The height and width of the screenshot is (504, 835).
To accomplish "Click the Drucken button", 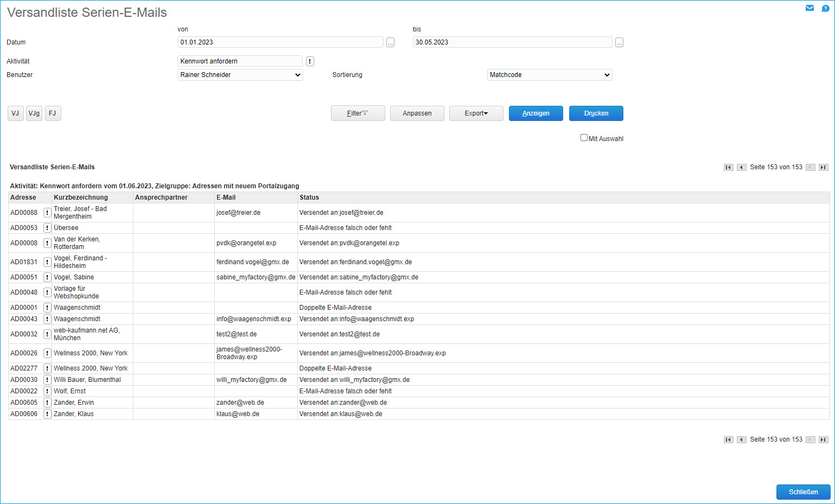I will [x=596, y=113].
